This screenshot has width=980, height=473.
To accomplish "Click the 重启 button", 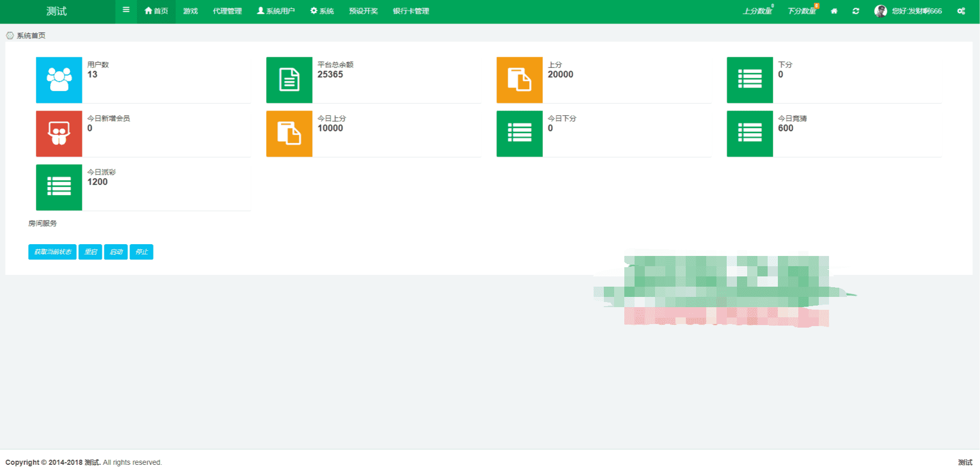I will tap(90, 252).
